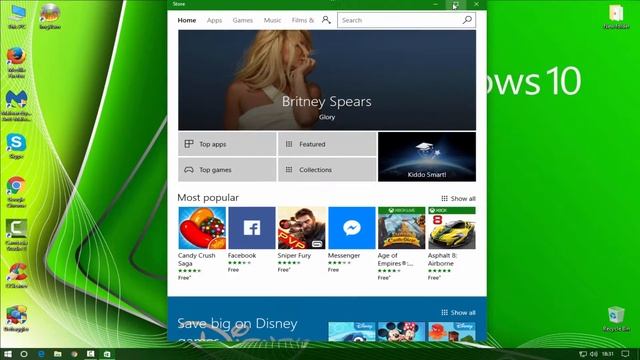
Task: Open the account profile icon in Store
Action: [326, 20]
